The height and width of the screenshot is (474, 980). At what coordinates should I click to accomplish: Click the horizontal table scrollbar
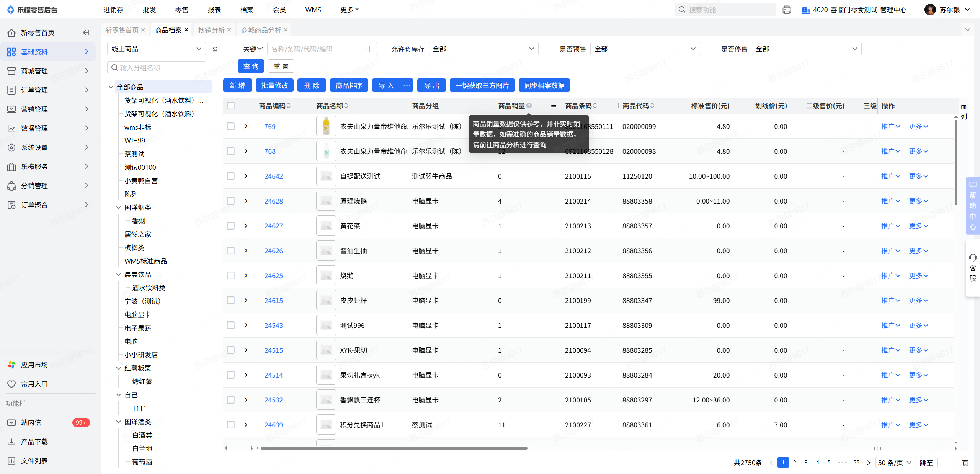pos(394,448)
